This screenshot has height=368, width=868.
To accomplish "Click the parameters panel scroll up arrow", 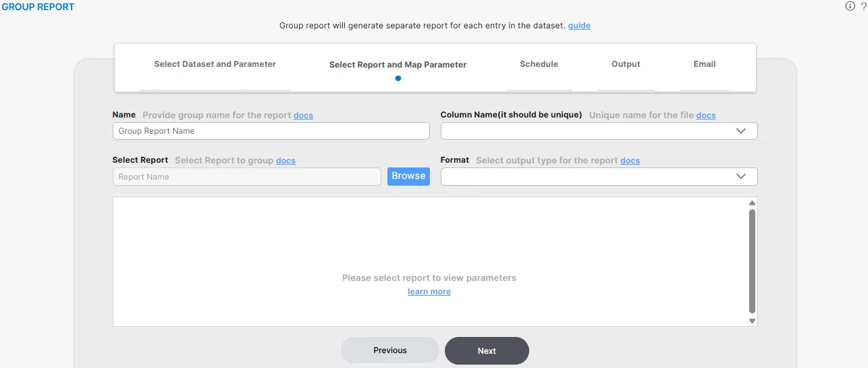I will point(753,203).
